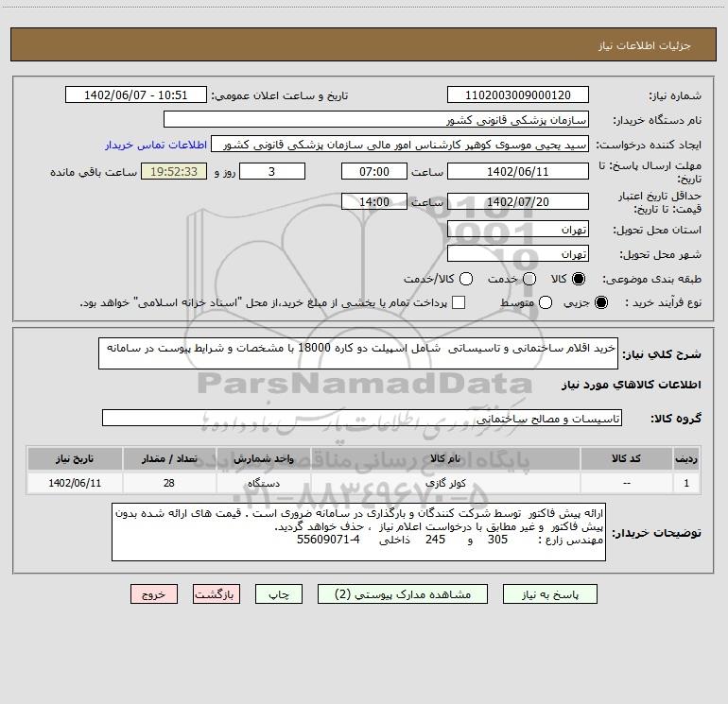Toggle the اسناد خزانه اسلامی payment checkbox
Image resolution: width=728 pixels, height=704 pixels.
coord(459,302)
